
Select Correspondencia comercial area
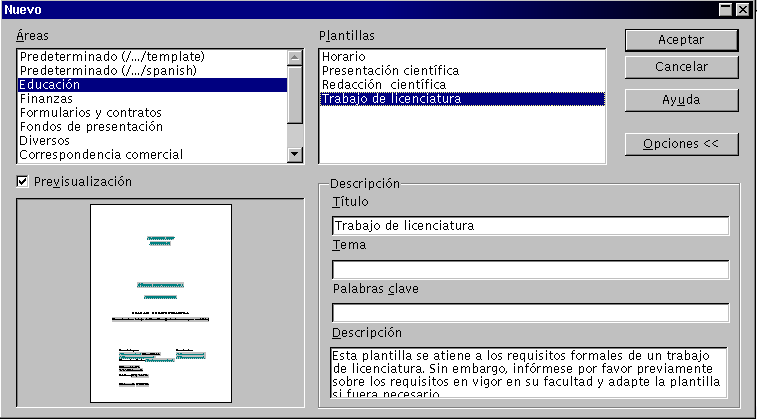pyautogui.click(x=100, y=155)
